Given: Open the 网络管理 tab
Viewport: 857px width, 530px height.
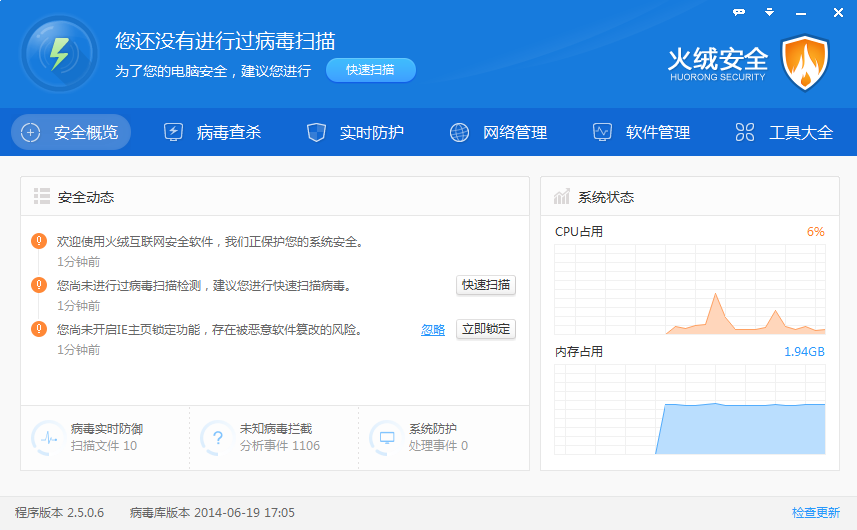Looking at the screenshot, I should [x=498, y=132].
